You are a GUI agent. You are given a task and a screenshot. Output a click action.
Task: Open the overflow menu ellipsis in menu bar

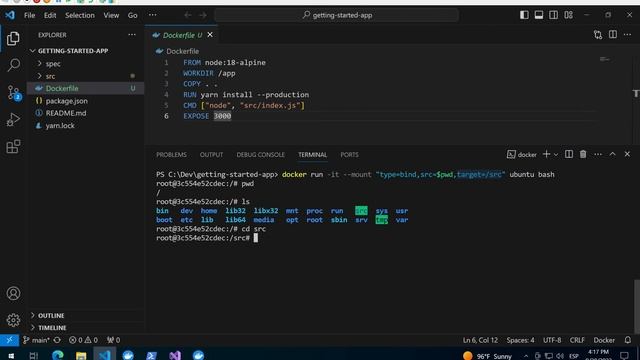point(152,15)
